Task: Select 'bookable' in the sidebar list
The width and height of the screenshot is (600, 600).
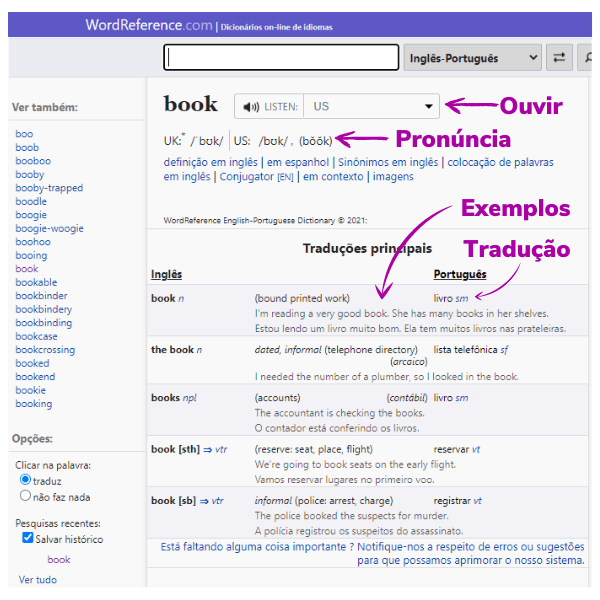Action: pyautogui.click(x=36, y=283)
